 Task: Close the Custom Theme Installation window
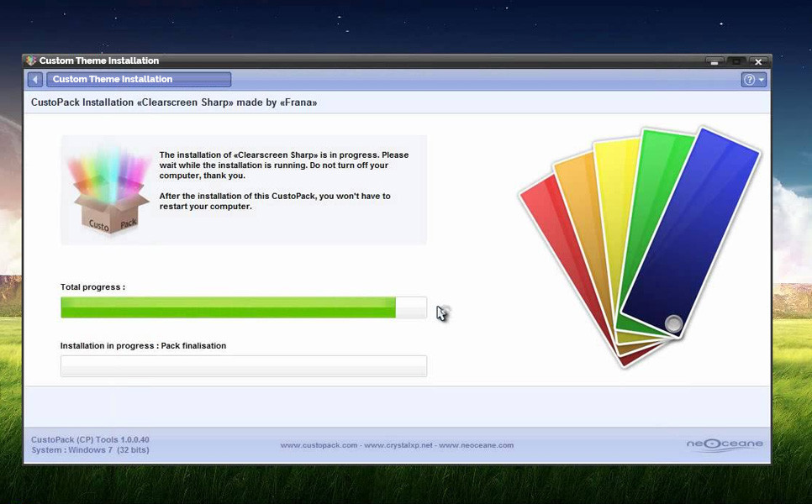pyautogui.click(x=758, y=61)
